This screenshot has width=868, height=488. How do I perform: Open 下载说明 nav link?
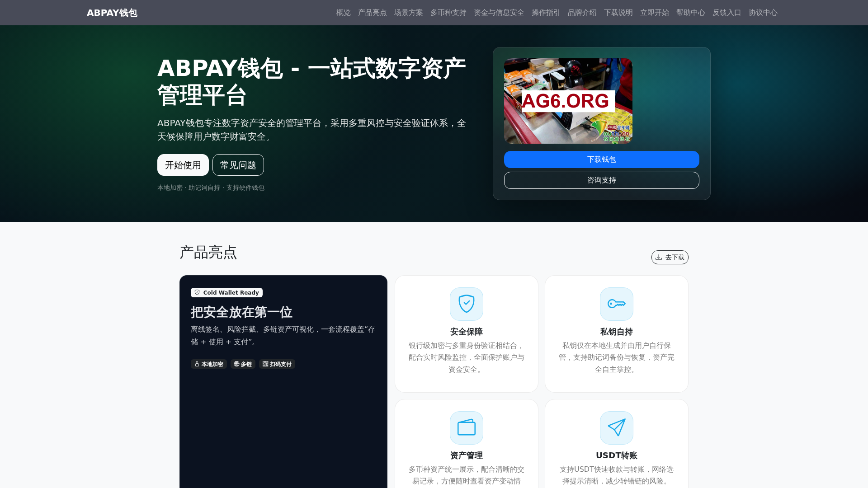618,13
